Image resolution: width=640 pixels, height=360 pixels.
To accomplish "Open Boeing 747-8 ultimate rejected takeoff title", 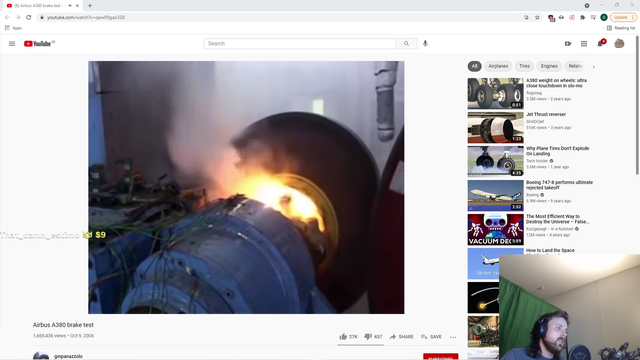I will point(559,185).
